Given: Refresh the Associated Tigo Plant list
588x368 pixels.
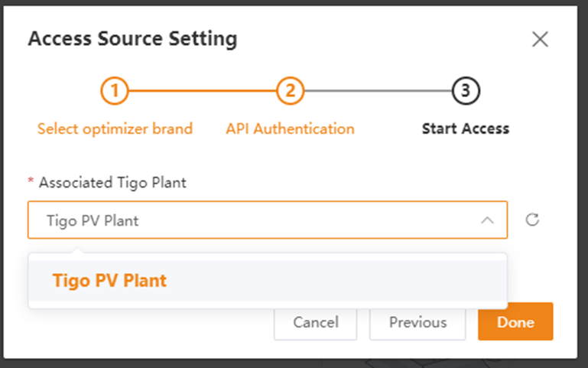Looking at the screenshot, I should pyautogui.click(x=533, y=220).
